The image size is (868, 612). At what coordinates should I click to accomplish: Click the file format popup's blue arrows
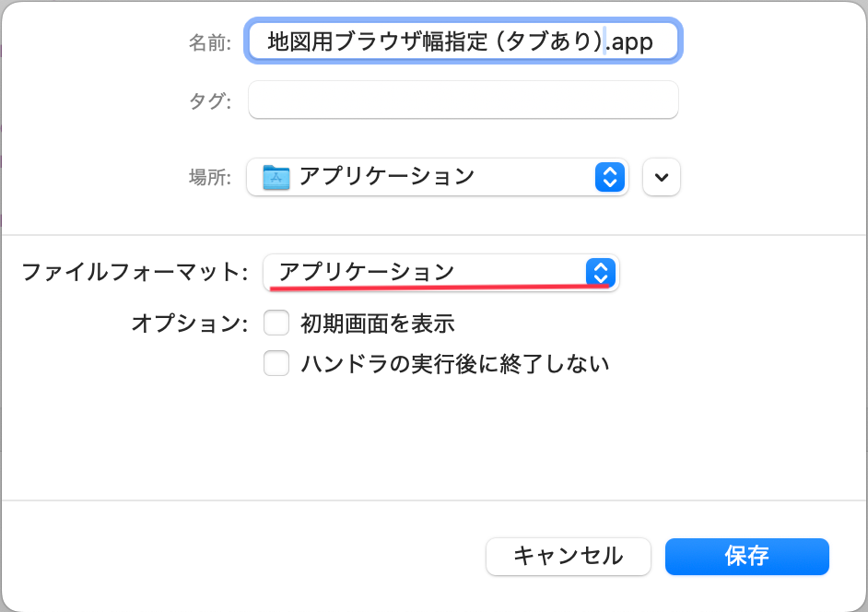pyautogui.click(x=600, y=272)
